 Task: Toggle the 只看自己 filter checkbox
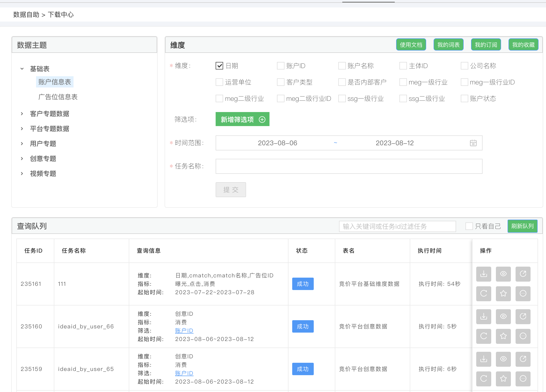[469, 226]
